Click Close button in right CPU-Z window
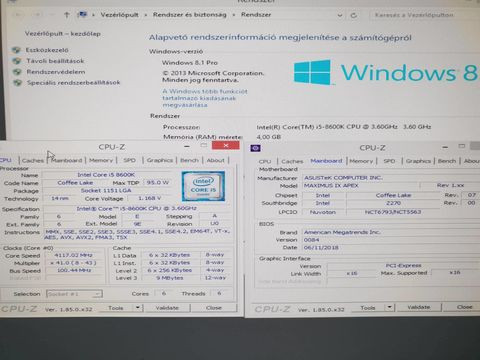The height and width of the screenshot is (360, 480). pos(464,307)
